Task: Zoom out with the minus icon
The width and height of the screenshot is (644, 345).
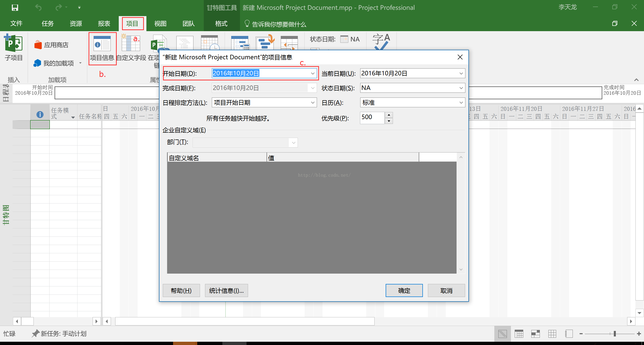Action: [x=581, y=334]
